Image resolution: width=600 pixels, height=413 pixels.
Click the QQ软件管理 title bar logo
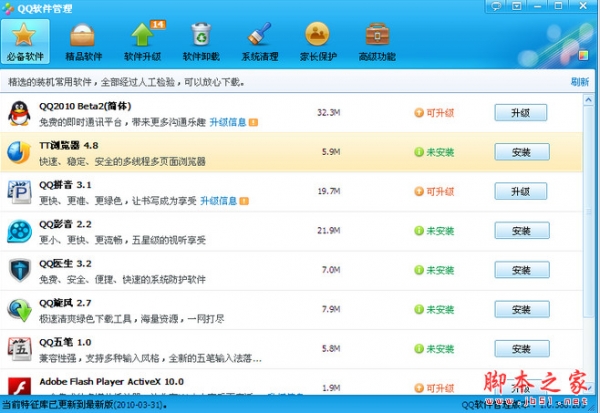click(x=7, y=8)
